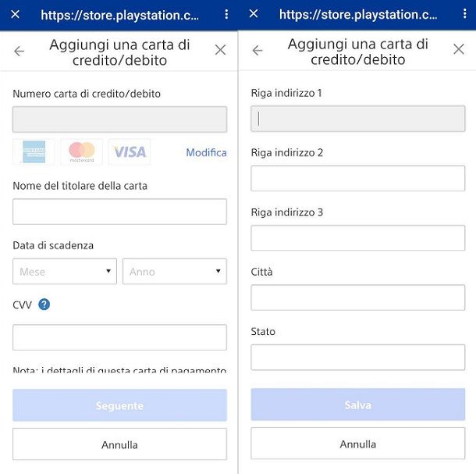Select American Express card logo

[34, 151]
